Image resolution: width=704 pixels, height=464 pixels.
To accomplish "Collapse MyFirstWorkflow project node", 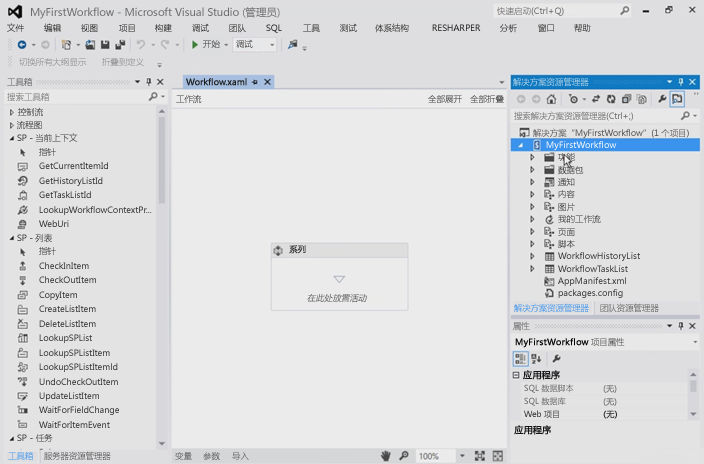I will pos(521,145).
